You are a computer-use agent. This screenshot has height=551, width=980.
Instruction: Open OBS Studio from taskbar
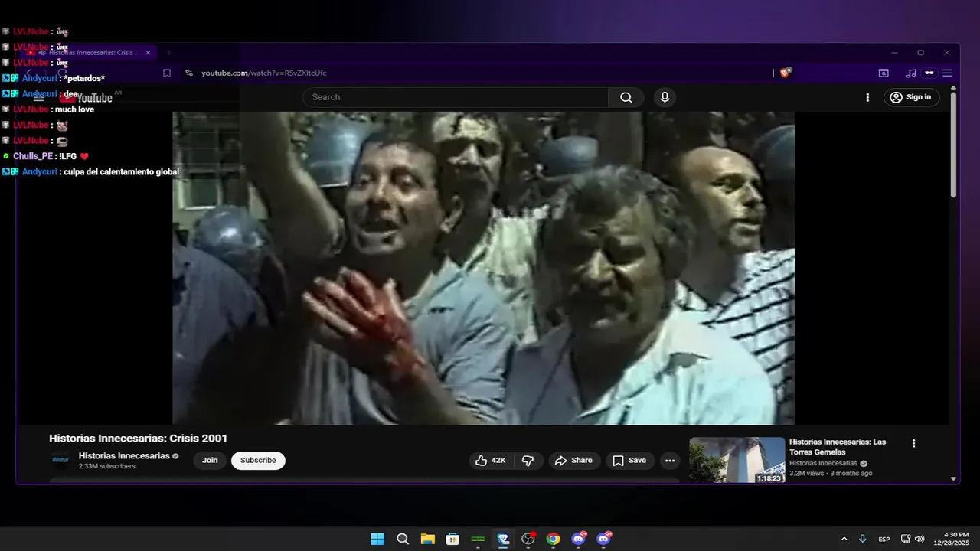click(x=528, y=539)
